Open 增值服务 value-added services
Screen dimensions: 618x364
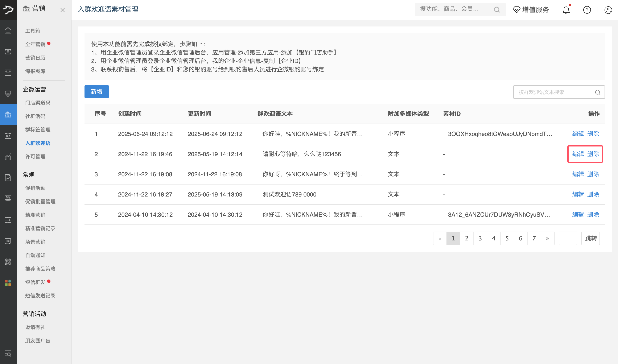click(531, 10)
